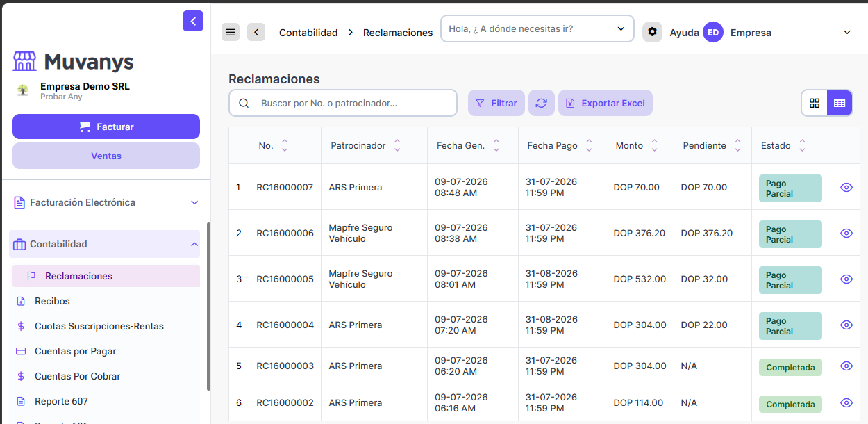Sort table by Fecha Gen. column

click(x=496, y=145)
